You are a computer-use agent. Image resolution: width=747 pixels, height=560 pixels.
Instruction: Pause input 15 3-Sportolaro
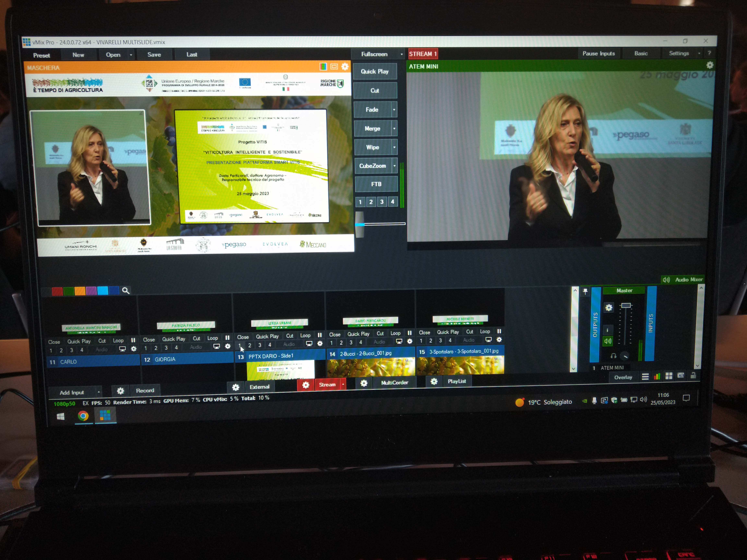[499, 331]
